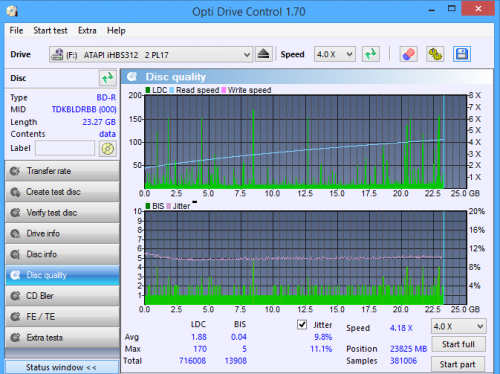Click the CD Bler sidebar icon

(x=15, y=296)
